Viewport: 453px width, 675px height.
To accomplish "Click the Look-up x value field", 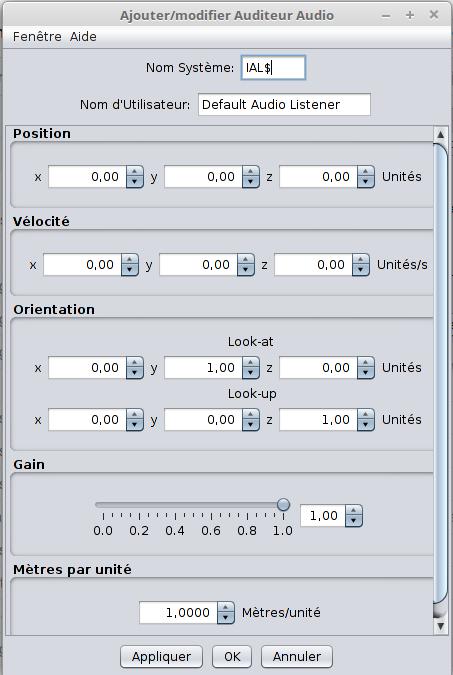I will 87,420.
